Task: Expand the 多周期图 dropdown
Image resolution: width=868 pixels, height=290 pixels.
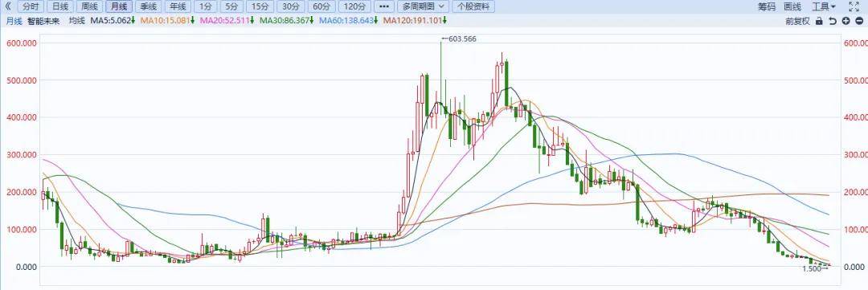Action: point(423,6)
